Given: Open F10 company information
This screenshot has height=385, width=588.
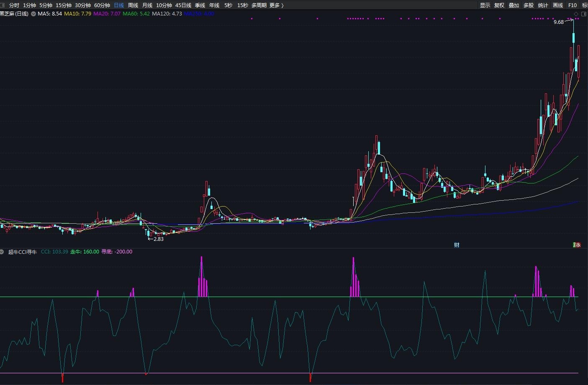Looking at the screenshot, I should pos(573,5).
